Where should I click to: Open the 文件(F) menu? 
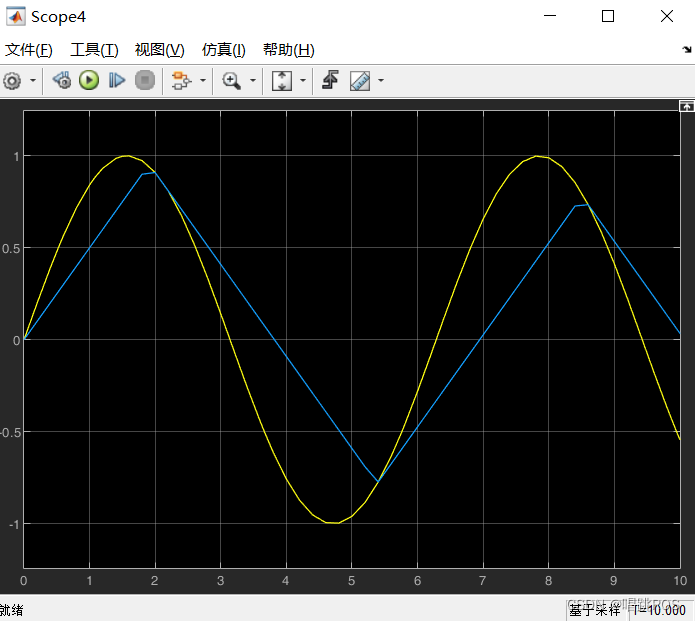(x=29, y=50)
